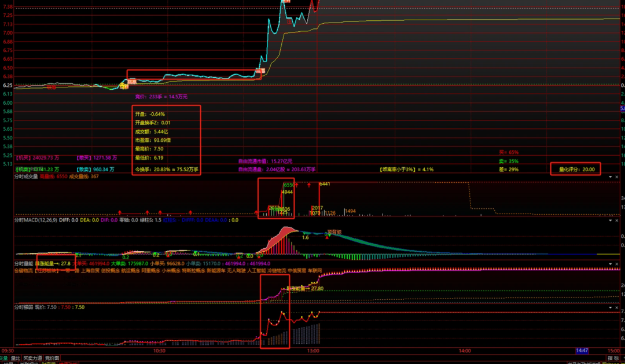Close the 分时MACD indicator panel
625x364 pixels.
tap(617, 220)
